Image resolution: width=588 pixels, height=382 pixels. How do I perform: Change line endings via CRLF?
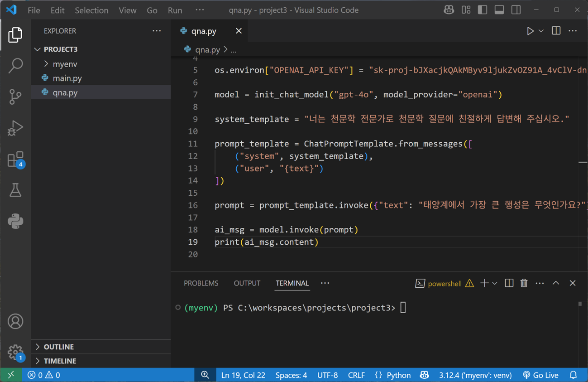(x=356, y=375)
